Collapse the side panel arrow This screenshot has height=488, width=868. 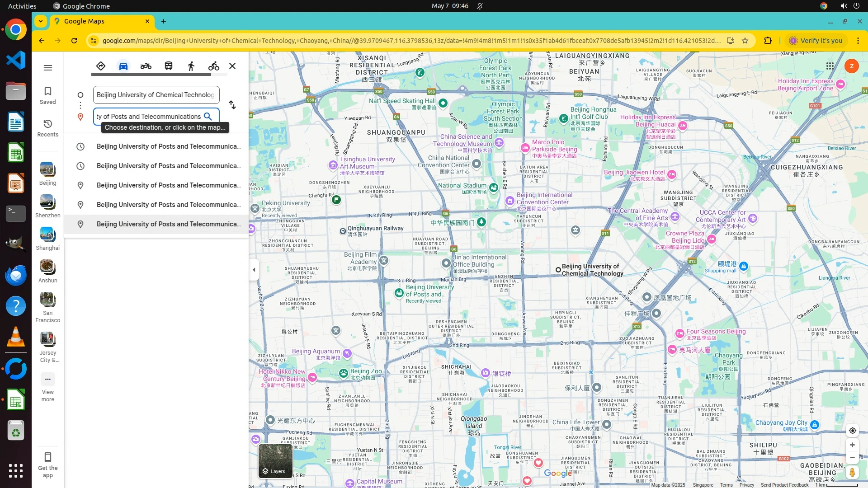254,270
